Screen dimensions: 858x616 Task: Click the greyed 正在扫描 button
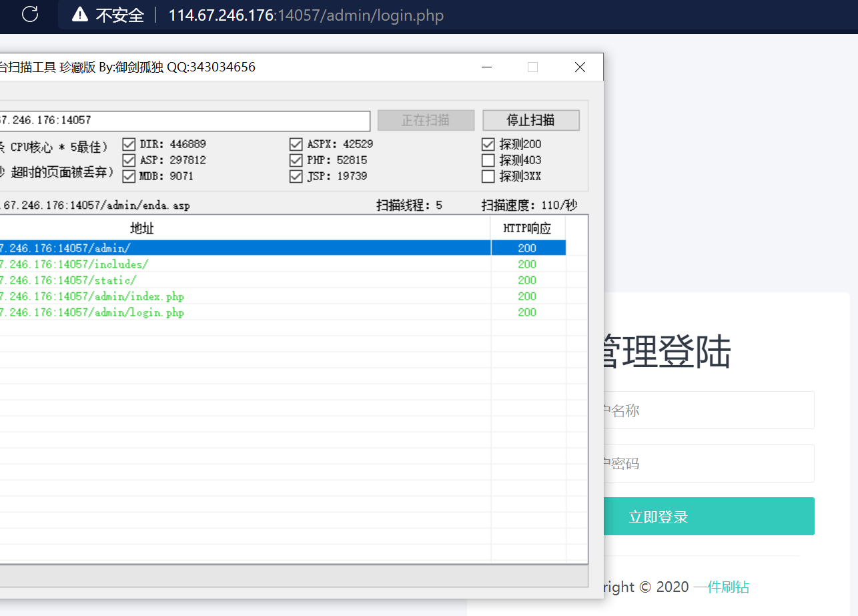(426, 120)
